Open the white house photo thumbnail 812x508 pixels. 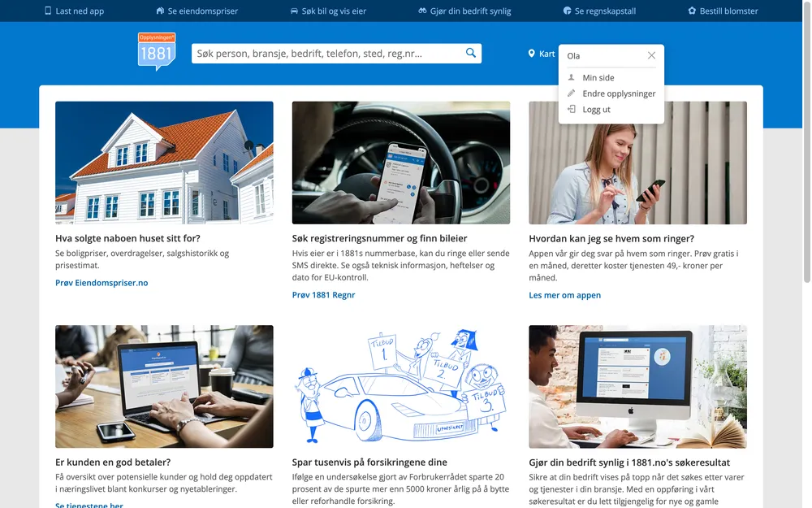click(164, 163)
